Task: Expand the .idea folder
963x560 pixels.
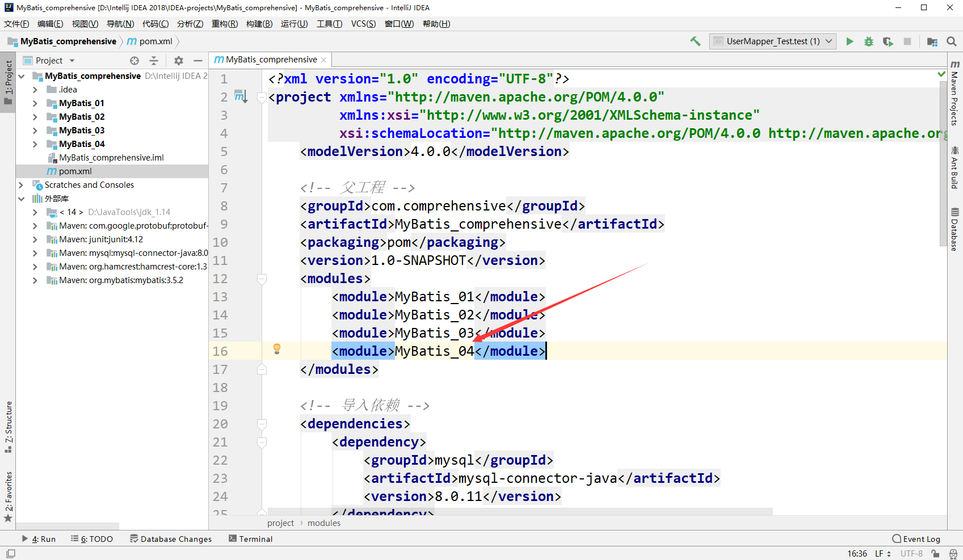Action: click(35, 90)
